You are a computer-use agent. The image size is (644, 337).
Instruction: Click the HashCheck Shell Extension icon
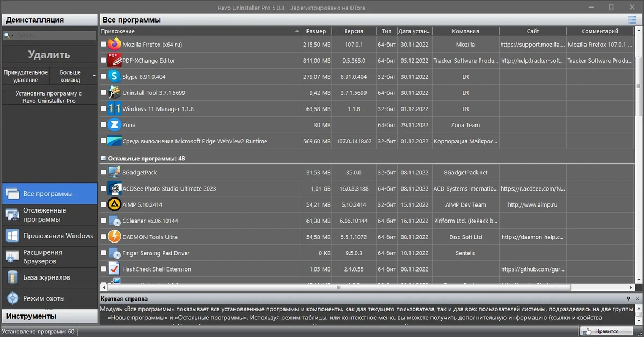point(114,269)
